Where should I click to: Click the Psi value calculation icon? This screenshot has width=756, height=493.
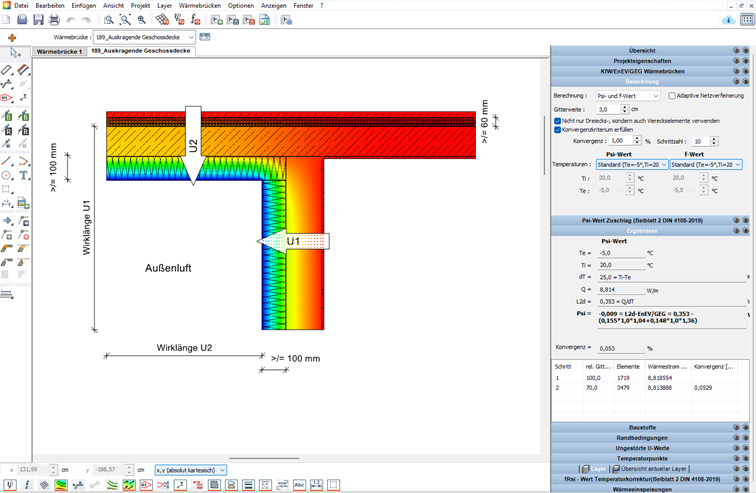179,20
